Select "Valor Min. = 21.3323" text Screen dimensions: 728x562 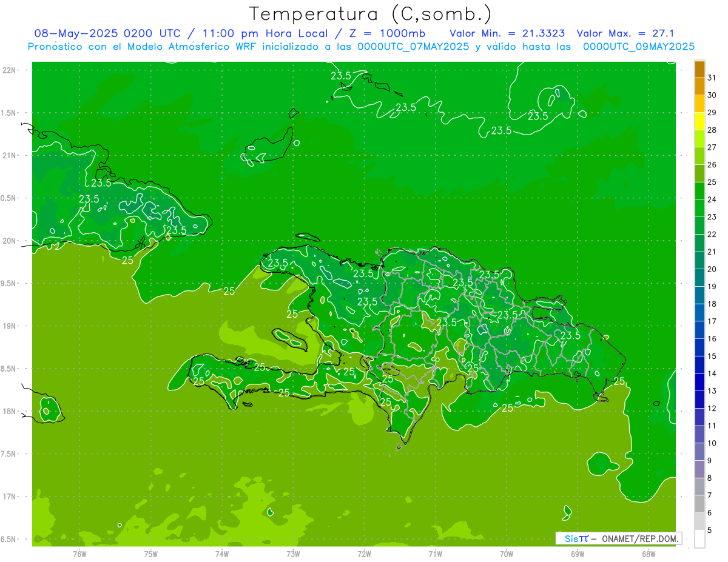point(507,33)
